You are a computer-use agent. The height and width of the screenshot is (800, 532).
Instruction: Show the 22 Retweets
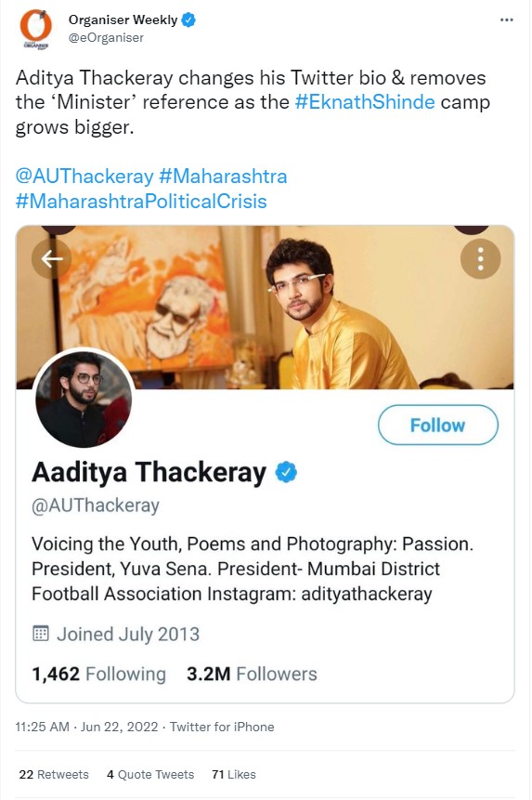(x=54, y=775)
